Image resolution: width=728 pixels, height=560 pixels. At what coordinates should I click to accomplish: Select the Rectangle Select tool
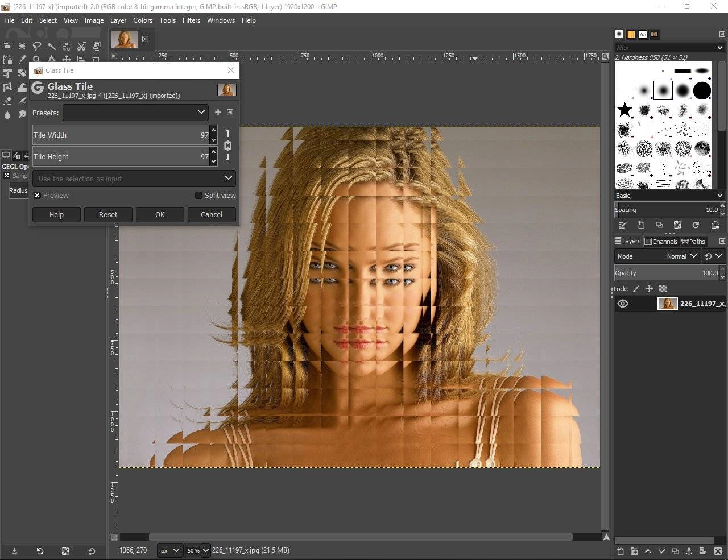(x=7, y=46)
